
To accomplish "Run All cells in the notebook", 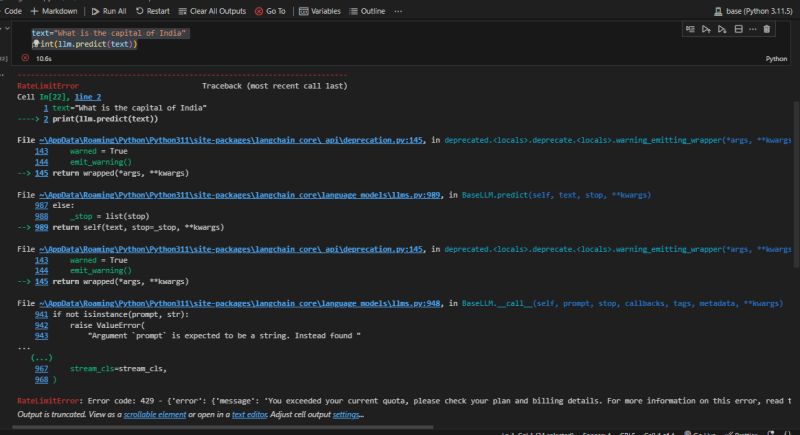I will point(109,11).
